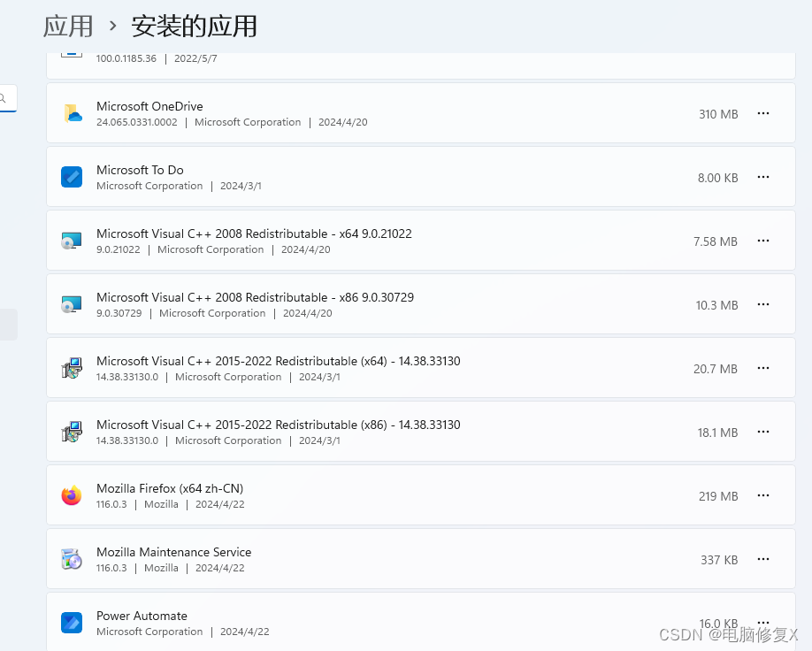This screenshot has width=812, height=651.
Task: Click the search box at left edge
Action: coord(8,98)
